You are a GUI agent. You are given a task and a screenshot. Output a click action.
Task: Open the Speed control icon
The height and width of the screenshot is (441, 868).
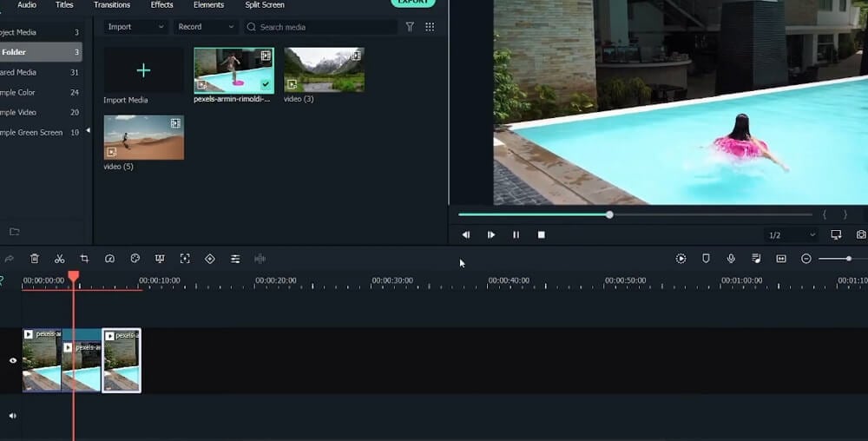point(109,259)
